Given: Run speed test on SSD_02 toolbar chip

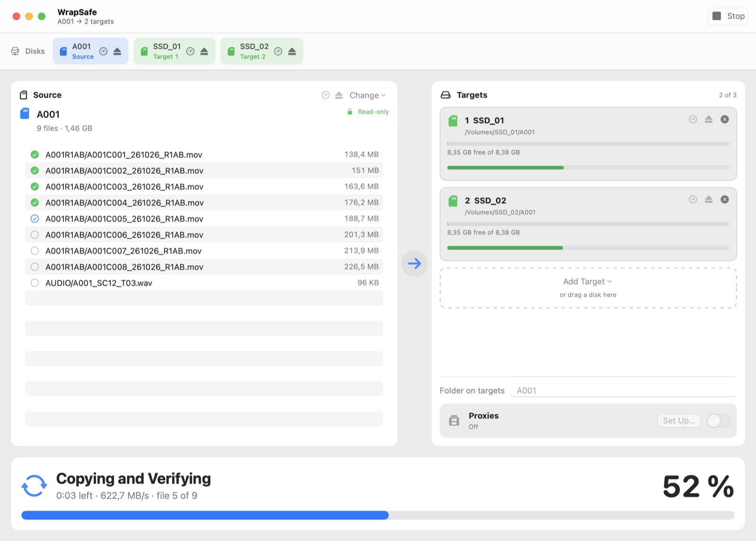Looking at the screenshot, I should tap(278, 51).
